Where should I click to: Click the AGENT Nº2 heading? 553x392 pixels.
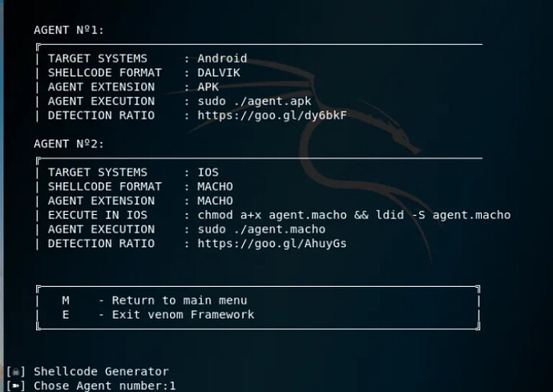tap(69, 144)
